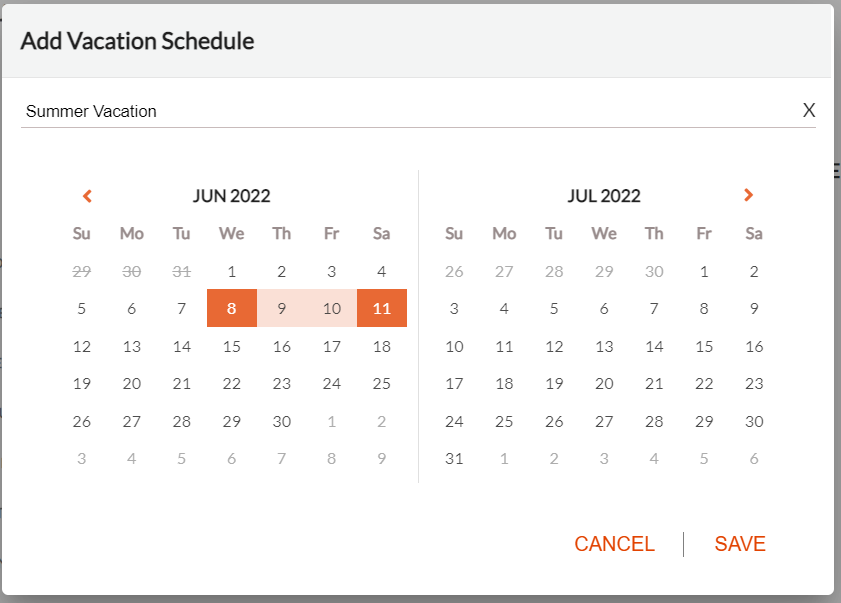Image resolution: width=841 pixels, height=603 pixels.
Task: Edit the Summer Vacation name field
Action: (410, 111)
